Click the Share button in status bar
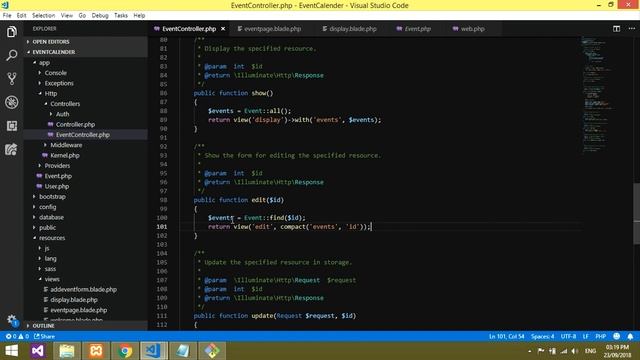The image size is (640, 360). click(44, 336)
